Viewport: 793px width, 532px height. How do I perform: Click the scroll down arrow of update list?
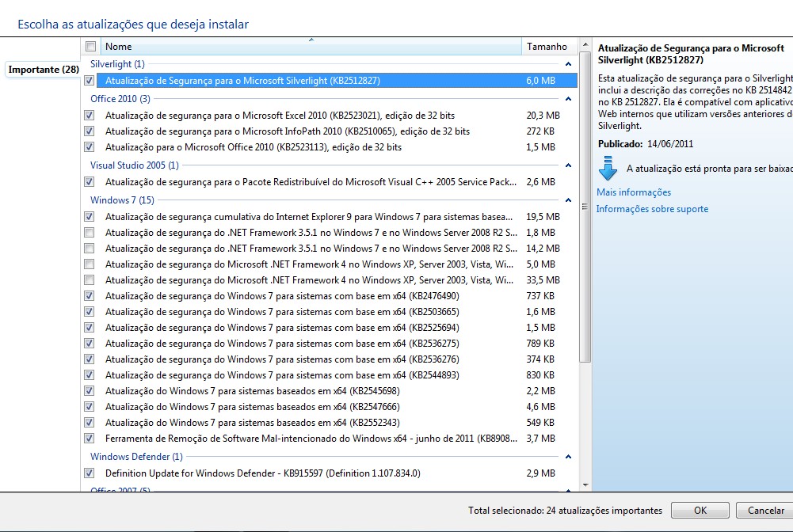pos(586,484)
